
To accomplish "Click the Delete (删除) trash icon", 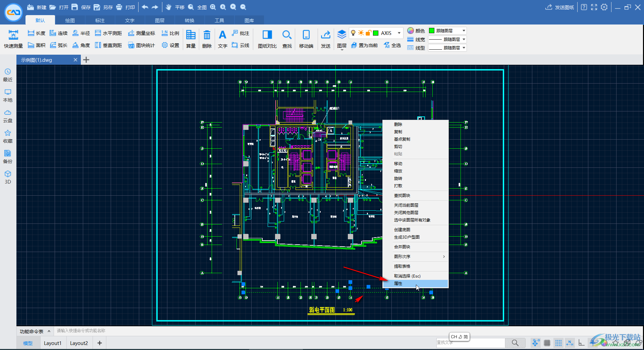I will pos(207,35).
